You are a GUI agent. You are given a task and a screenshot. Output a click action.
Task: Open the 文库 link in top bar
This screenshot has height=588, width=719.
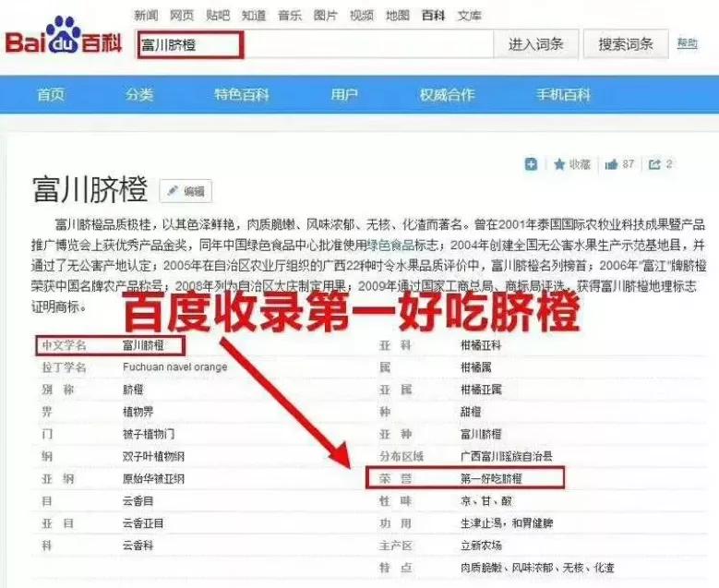coord(470,16)
